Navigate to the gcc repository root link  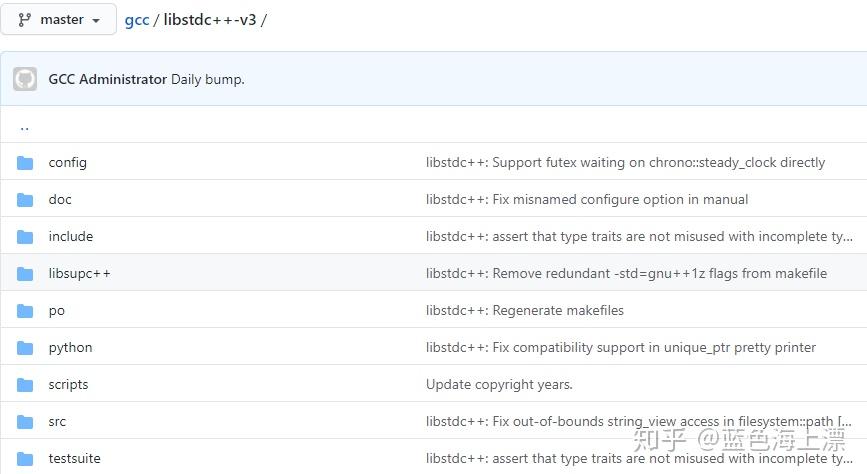point(137,20)
